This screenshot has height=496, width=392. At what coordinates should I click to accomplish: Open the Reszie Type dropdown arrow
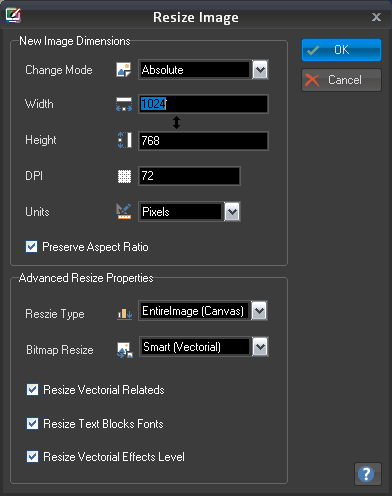tap(259, 311)
